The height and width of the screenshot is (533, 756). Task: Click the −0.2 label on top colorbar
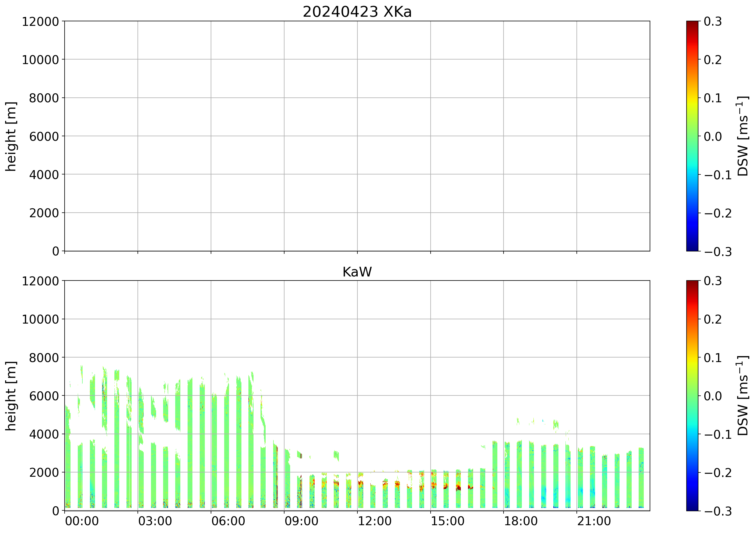pyautogui.click(x=718, y=213)
